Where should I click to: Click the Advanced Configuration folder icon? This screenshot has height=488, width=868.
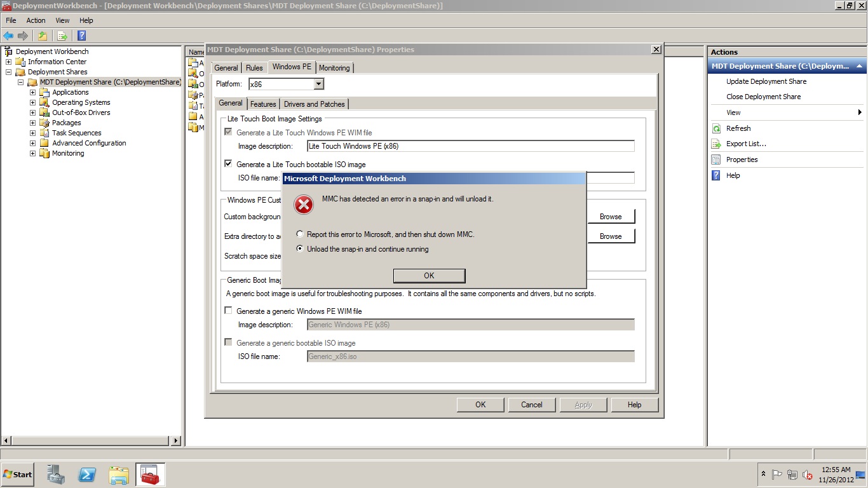point(44,143)
